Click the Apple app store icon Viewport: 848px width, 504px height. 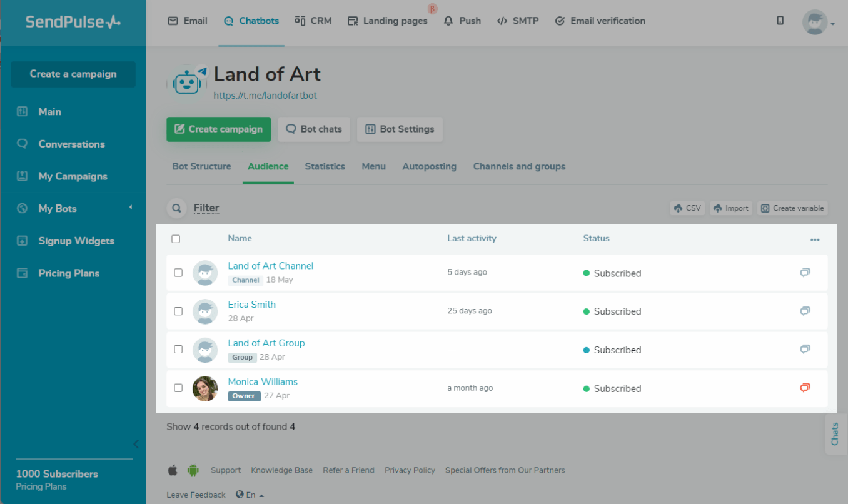(x=173, y=470)
